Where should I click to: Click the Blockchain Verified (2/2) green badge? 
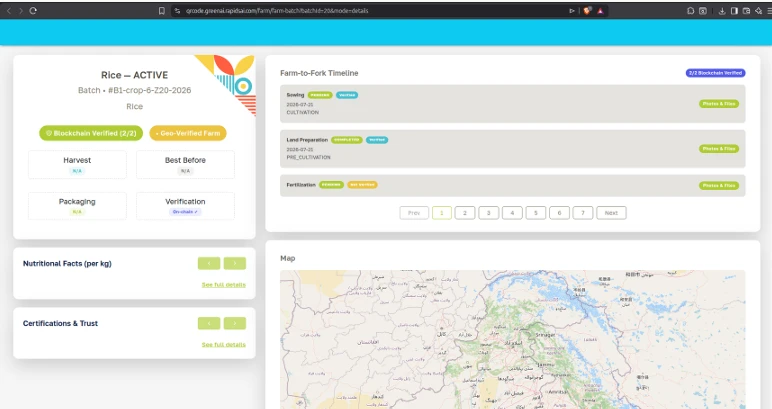click(x=91, y=133)
